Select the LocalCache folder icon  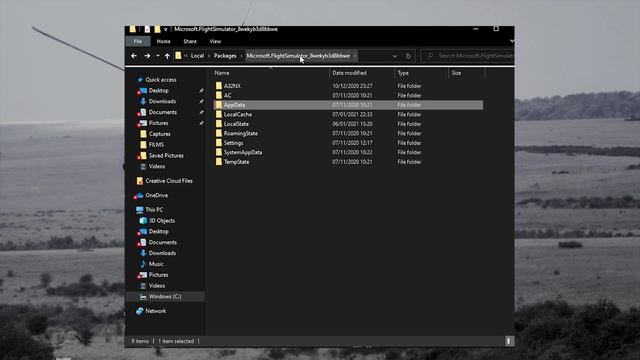point(219,114)
